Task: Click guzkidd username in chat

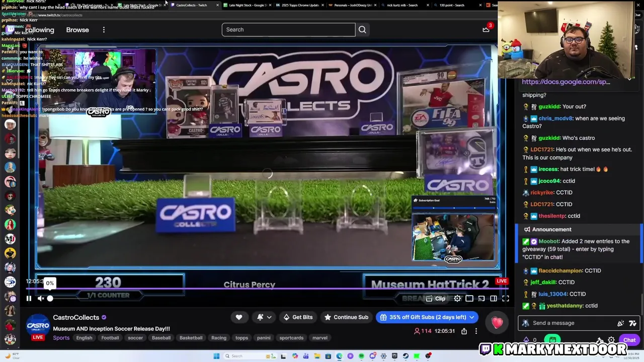Action: point(549,107)
